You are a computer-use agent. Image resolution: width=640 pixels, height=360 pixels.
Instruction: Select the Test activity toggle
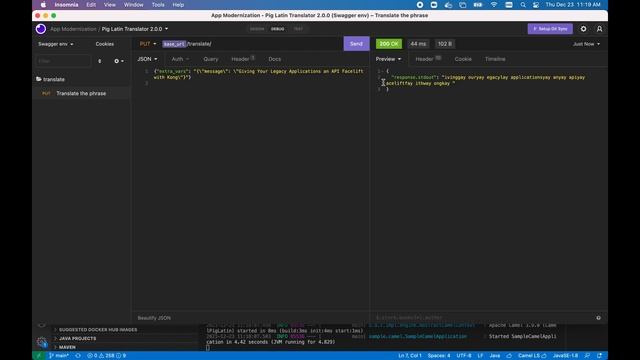coord(298,29)
